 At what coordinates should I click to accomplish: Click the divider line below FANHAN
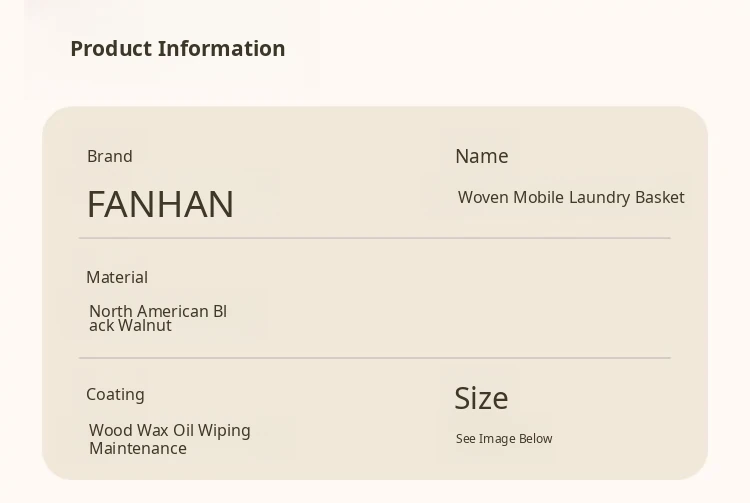tap(374, 238)
